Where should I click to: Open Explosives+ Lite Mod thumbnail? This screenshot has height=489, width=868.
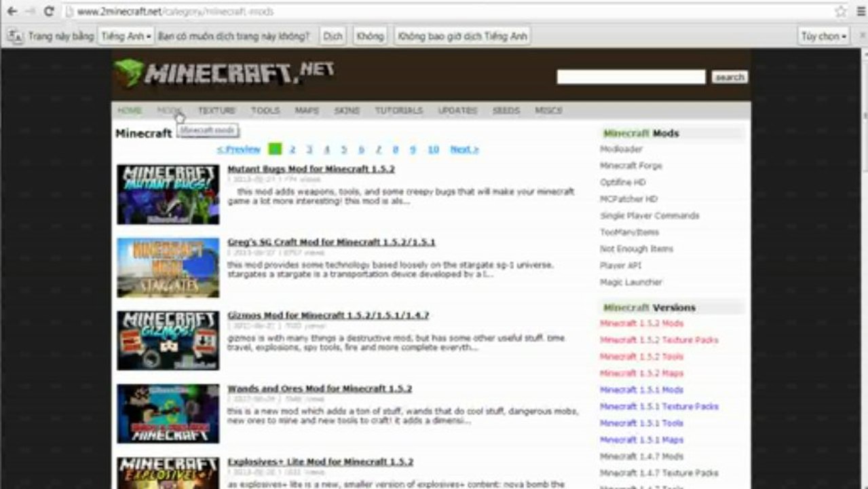click(x=168, y=473)
